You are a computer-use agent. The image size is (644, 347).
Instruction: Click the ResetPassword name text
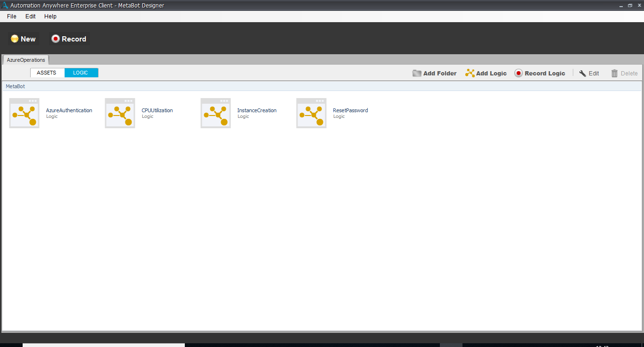(351, 110)
